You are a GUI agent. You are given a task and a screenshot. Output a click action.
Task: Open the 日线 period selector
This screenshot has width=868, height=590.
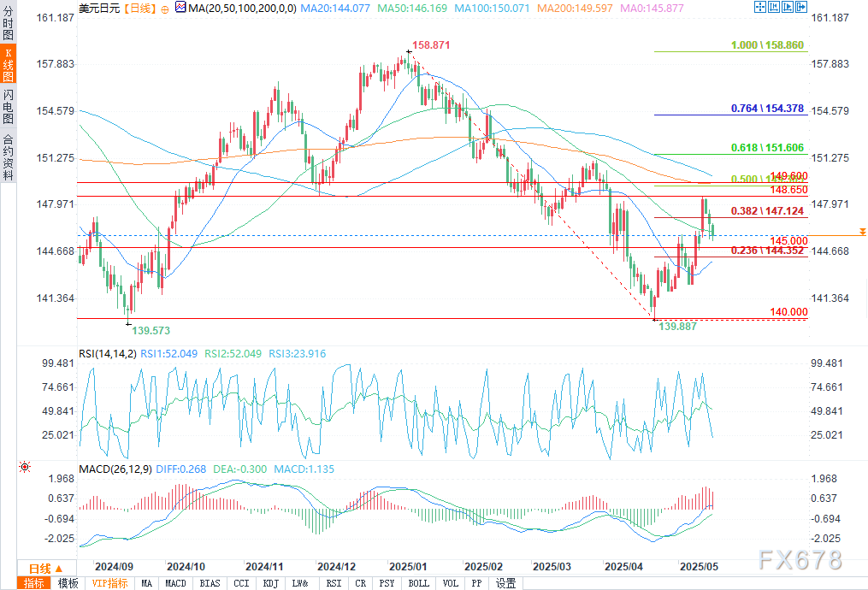(46, 569)
